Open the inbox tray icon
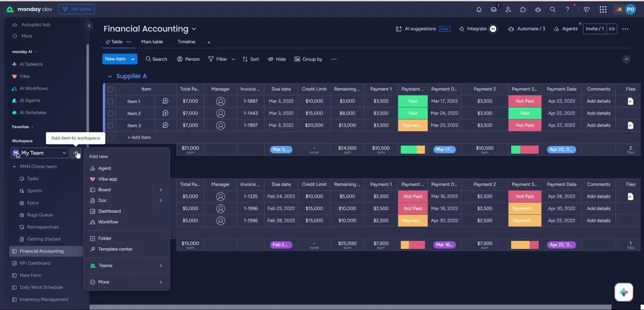 tap(494, 10)
